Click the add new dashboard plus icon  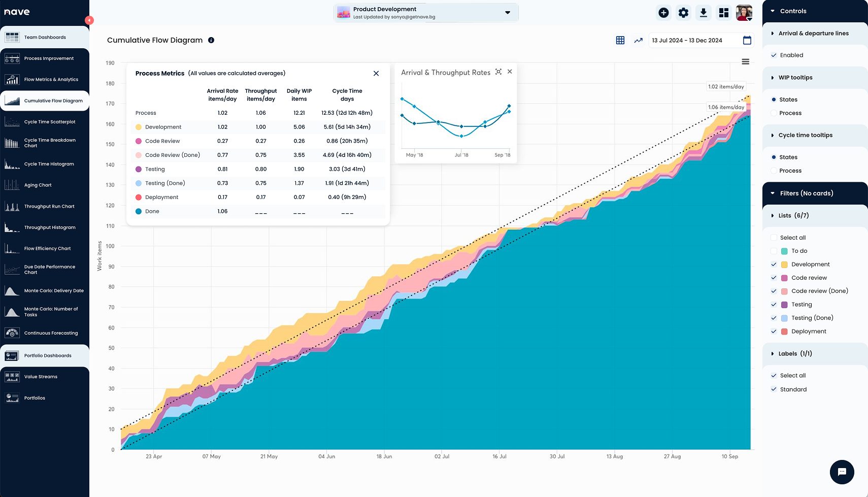pyautogui.click(x=663, y=12)
